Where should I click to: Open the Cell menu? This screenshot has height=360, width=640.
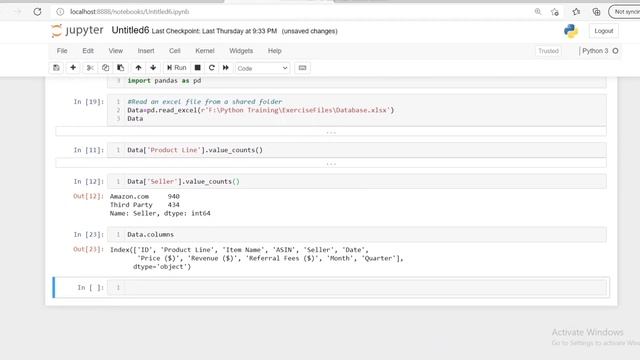175,51
